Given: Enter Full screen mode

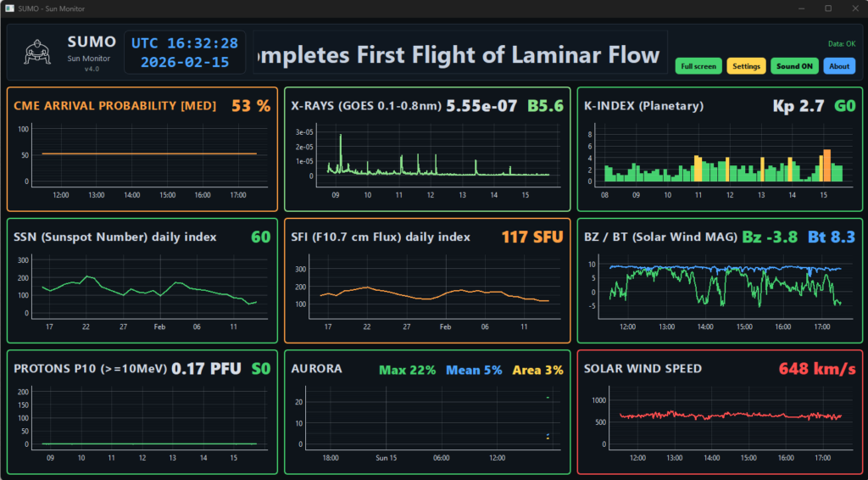Looking at the screenshot, I should click(x=698, y=66).
